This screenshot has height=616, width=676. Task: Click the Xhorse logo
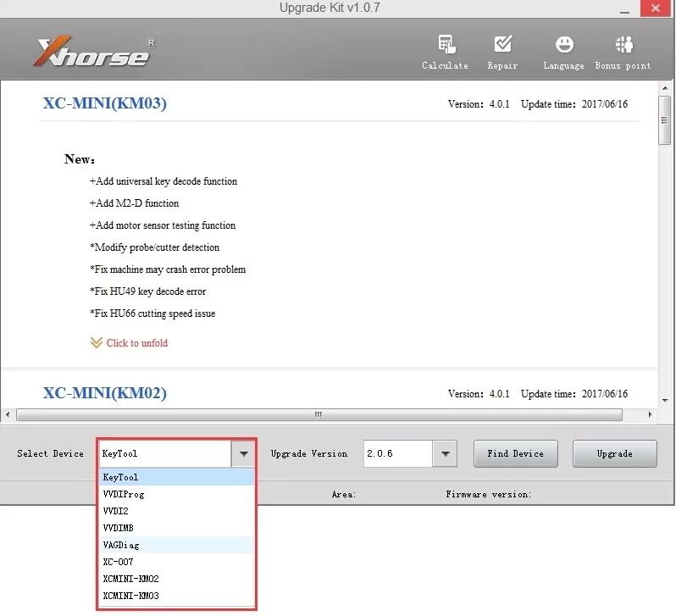pos(93,52)
